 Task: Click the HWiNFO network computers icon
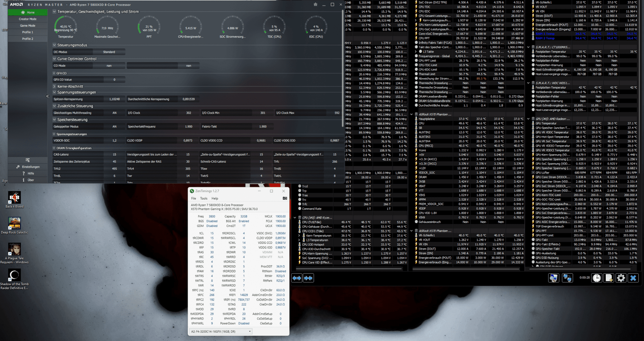(567, 278)
